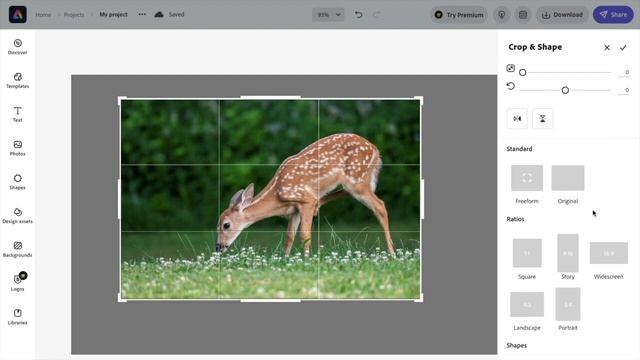The image size is (640, 360).
Task: Open Design assets panel
Action: click(x=18, y=216)
